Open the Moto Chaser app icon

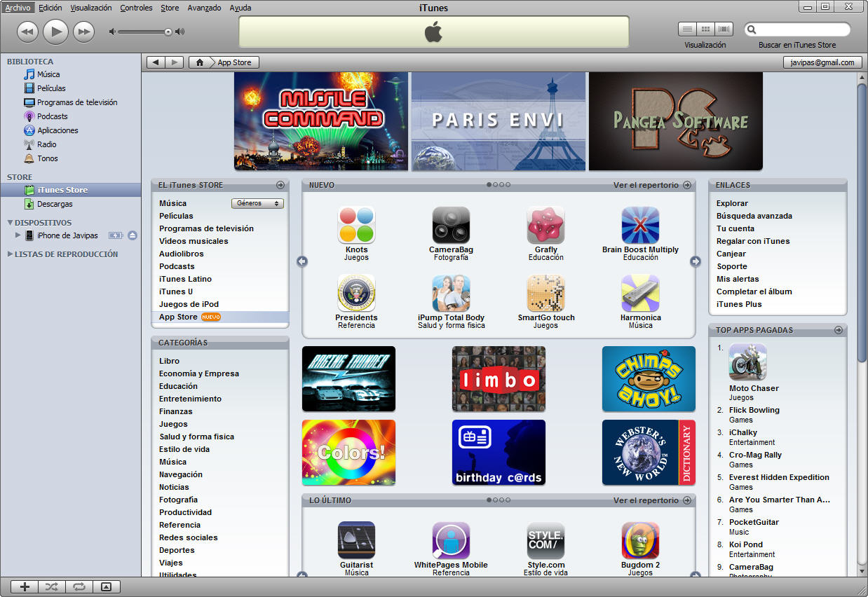click(747, 362)
